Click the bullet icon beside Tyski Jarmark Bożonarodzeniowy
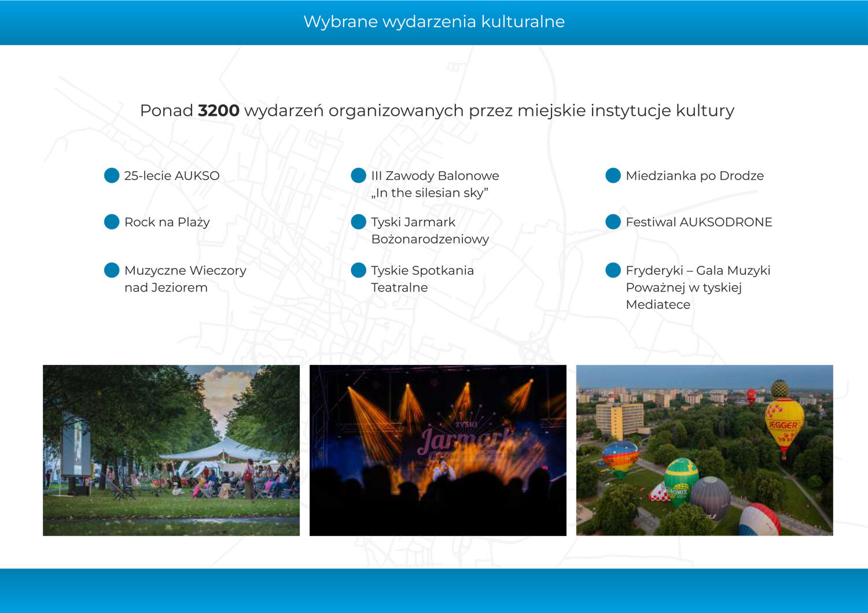This screenshot has height=613, width=868. (x=358, y=221)
